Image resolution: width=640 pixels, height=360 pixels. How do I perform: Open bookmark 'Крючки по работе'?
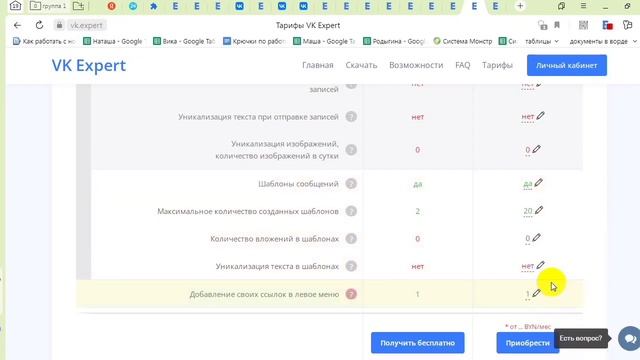click(254, 41)
